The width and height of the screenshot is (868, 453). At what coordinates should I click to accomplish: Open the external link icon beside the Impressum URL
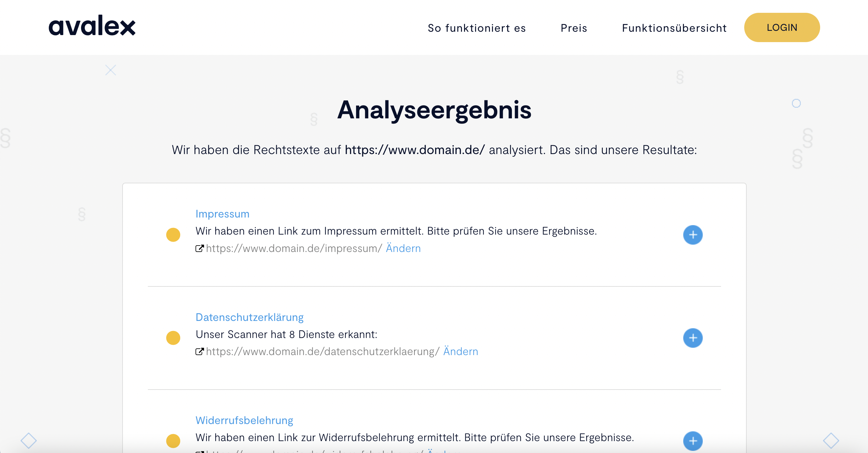point(199,248)
